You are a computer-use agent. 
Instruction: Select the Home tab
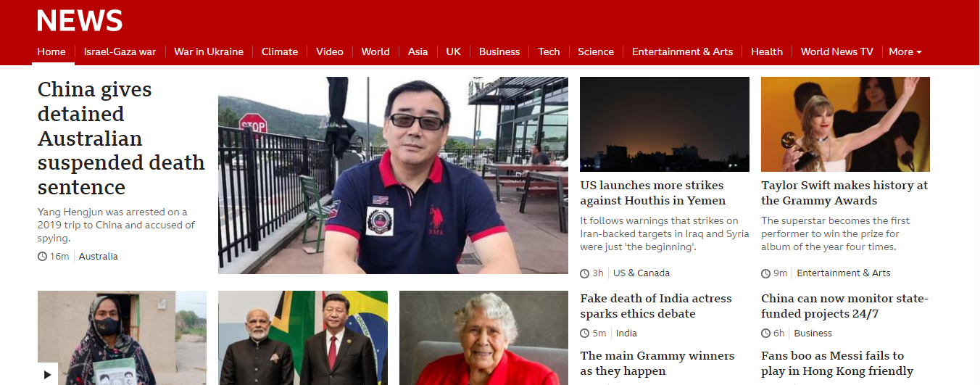pos(51,51)
